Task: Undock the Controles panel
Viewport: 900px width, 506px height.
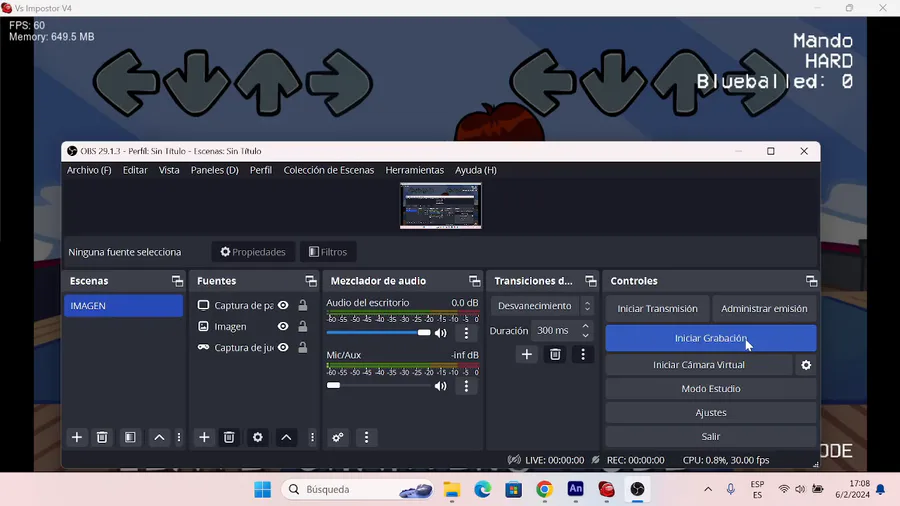Action: tap(811, 281)
